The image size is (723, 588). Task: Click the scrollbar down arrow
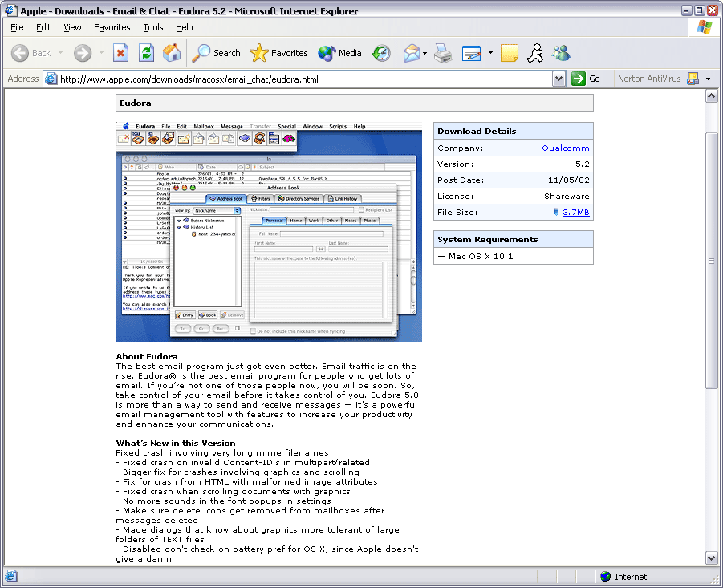[x=712, y=558]
